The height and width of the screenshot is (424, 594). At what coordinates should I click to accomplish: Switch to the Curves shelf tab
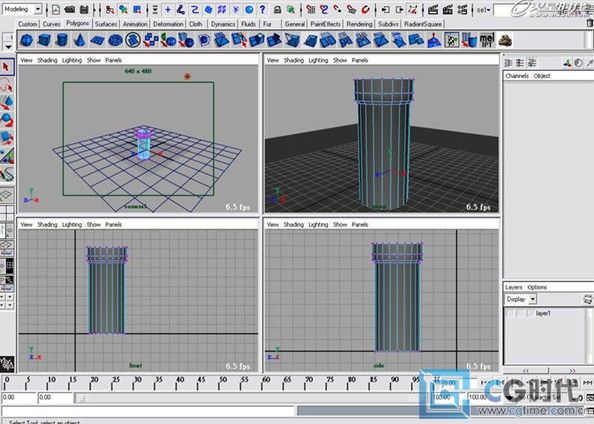(x=52, y=24)
